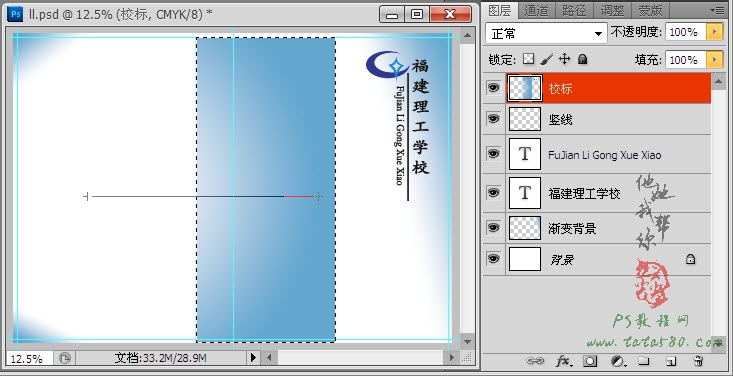Hide the 渐变背景 layer

coord(493,228)
